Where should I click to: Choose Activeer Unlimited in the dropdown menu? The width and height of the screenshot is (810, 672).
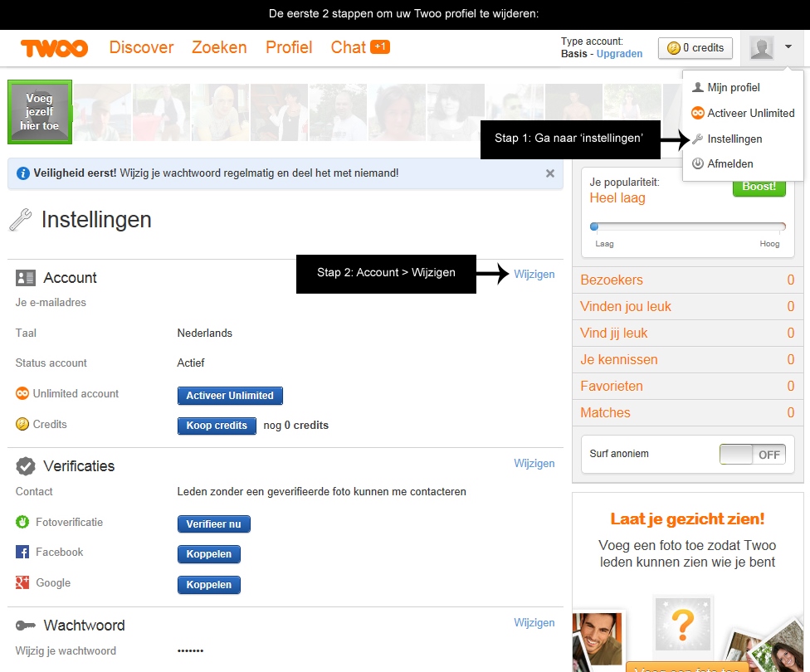pos(751,113)
